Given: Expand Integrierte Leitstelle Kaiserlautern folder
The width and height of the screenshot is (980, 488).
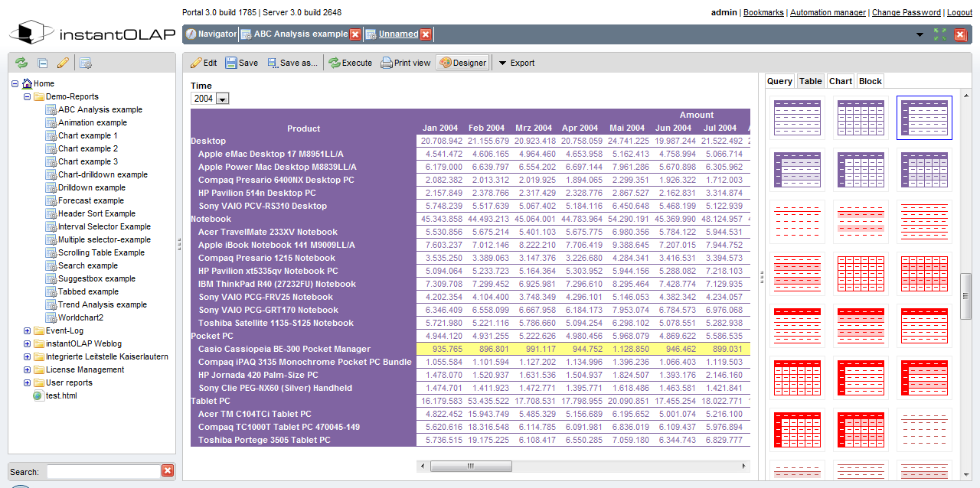Looking at the screenshot, I should tap(28, 356).
